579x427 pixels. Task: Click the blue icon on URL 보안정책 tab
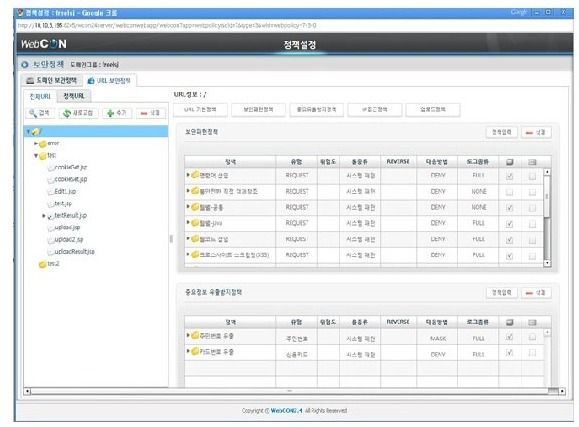pyautogui.click(x=91, y=81)
